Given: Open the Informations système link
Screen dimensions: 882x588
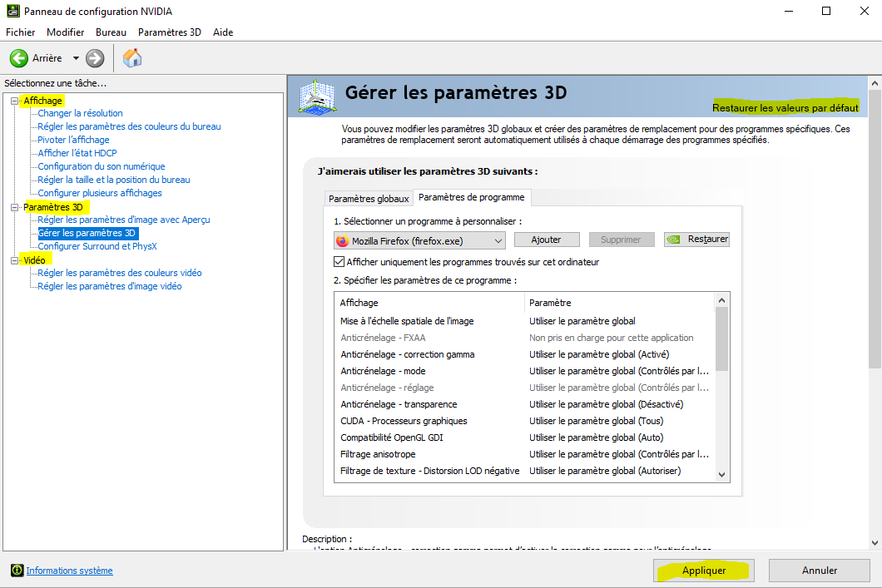Looking at the screenshot, I should tap(69, 571).
